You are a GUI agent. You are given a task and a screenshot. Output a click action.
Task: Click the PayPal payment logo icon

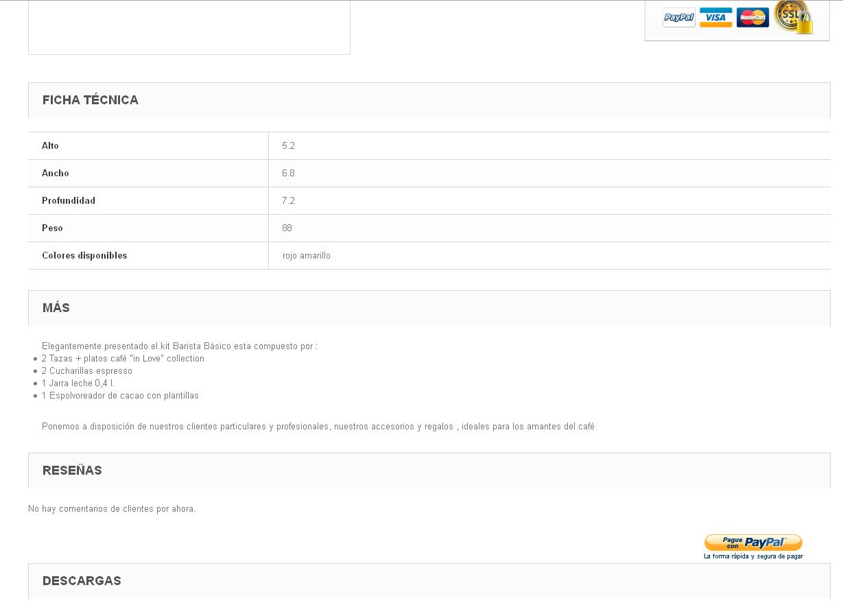[679, 18]
